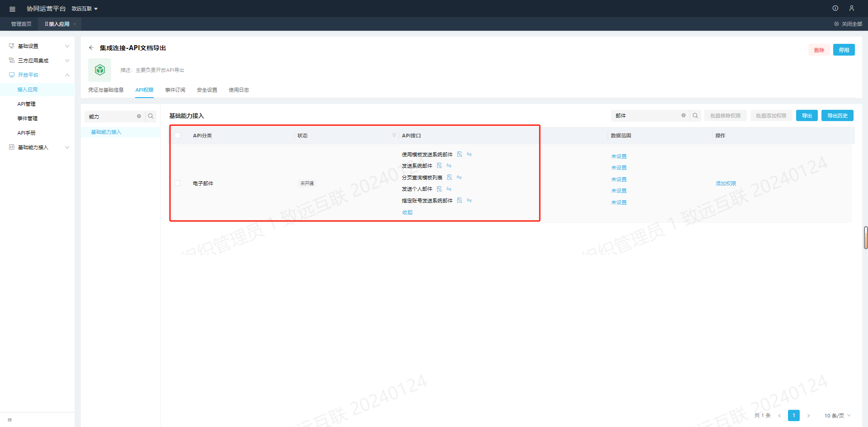
Task: Click the swap-arrows icon beside 发送系统邮件
Action: pos(449,166)
